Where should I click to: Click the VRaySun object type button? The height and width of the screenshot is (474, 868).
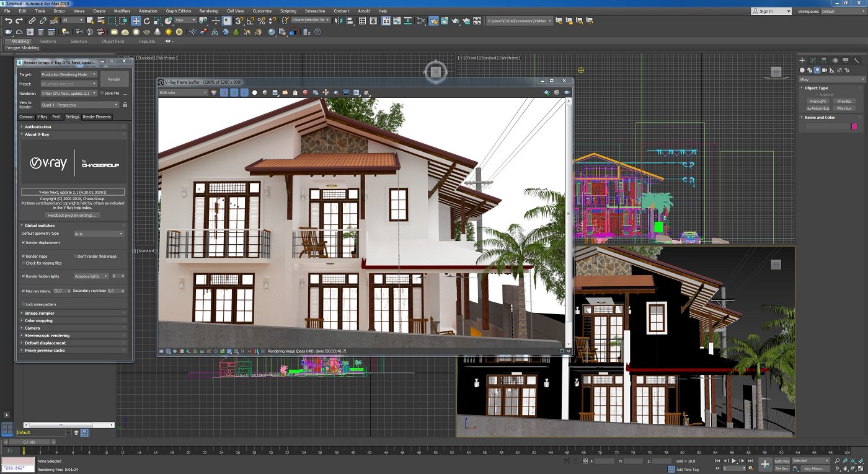click(x=844, y=108)
